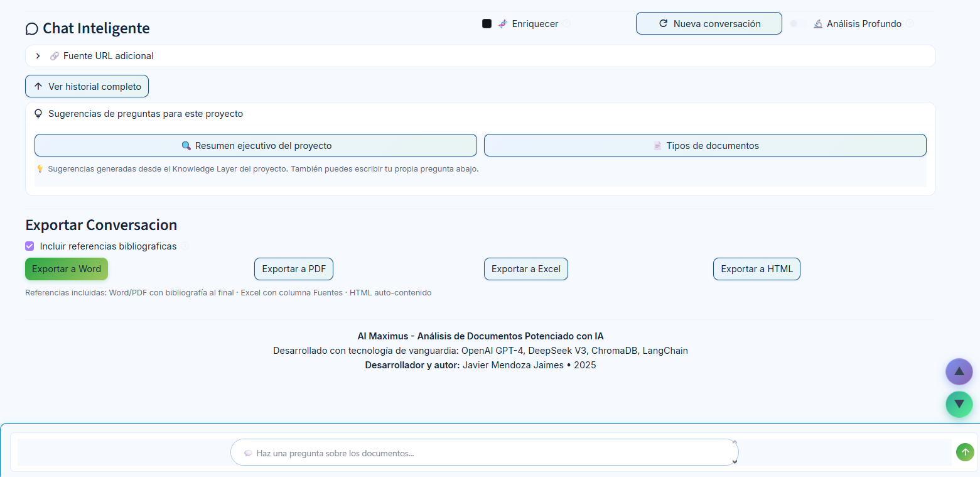Open help icon beside Incluir referencias bibliograficas

[x=185, y=246]
